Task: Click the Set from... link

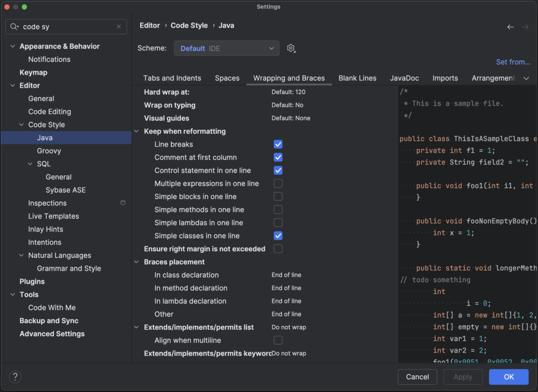Action: click(x=513, y=62)
